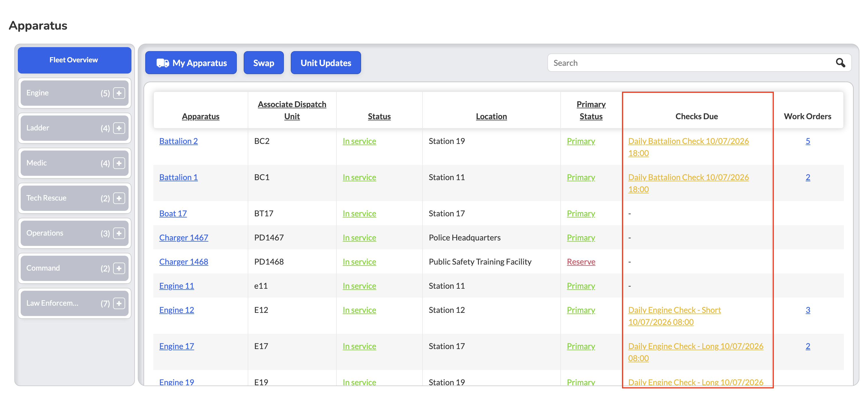Open Engine 12 work orders count

click(x=808, y=310)
